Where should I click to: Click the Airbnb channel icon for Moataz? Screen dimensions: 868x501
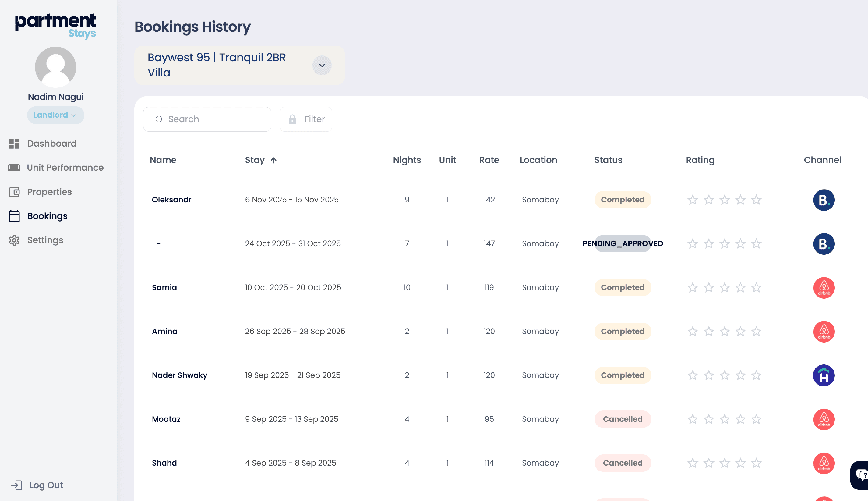(824, 419)
